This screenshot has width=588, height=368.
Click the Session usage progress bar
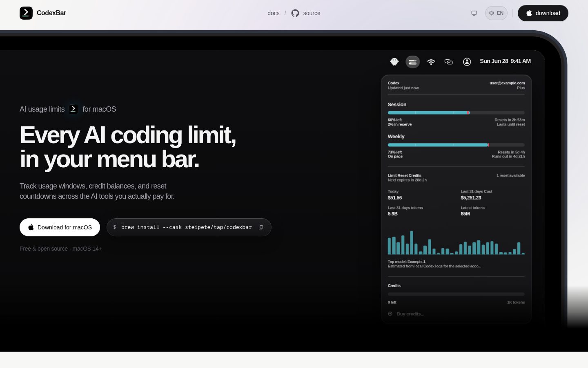(x=456, y=112)
